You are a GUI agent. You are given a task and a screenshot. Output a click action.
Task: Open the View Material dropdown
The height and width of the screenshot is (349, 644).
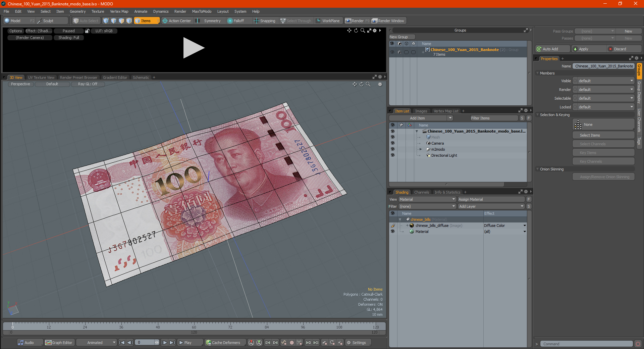tap(427, 199)
